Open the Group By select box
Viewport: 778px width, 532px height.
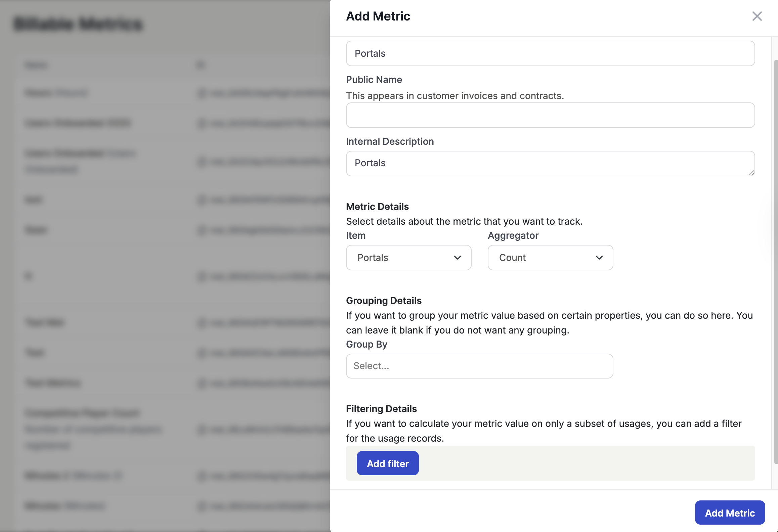tap(479, 366)
